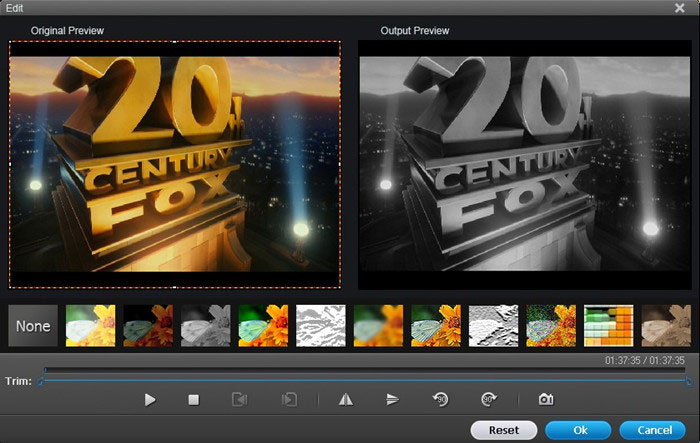Apply the saturated green butterfly effect thumbnail
The image size is (700, 443).
coord(263,326)
